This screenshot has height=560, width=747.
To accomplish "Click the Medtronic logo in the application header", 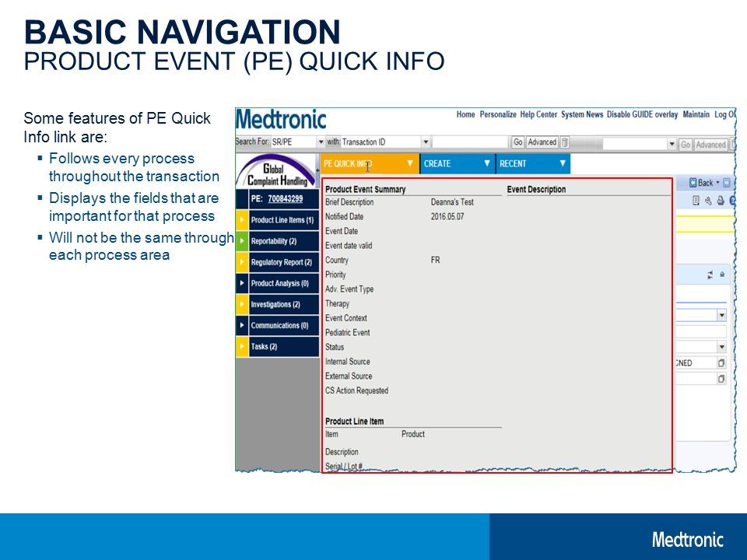I will click(281, 119).
